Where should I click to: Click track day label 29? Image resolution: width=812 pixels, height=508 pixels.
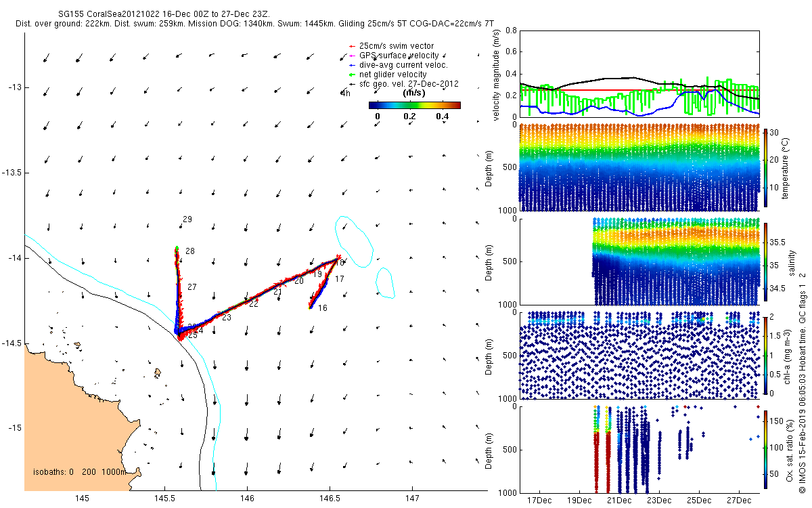[x=187, y=219]
